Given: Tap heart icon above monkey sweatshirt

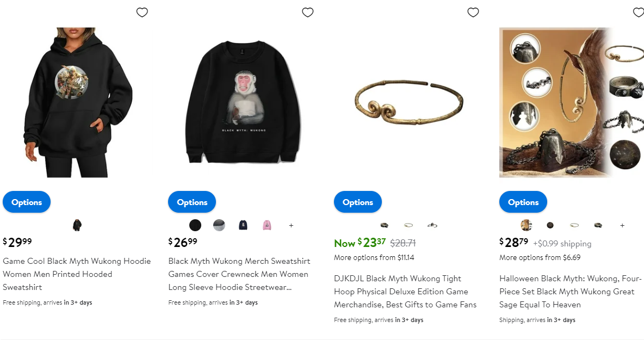Looking at the screenshot, I should [x=308, y=13].
